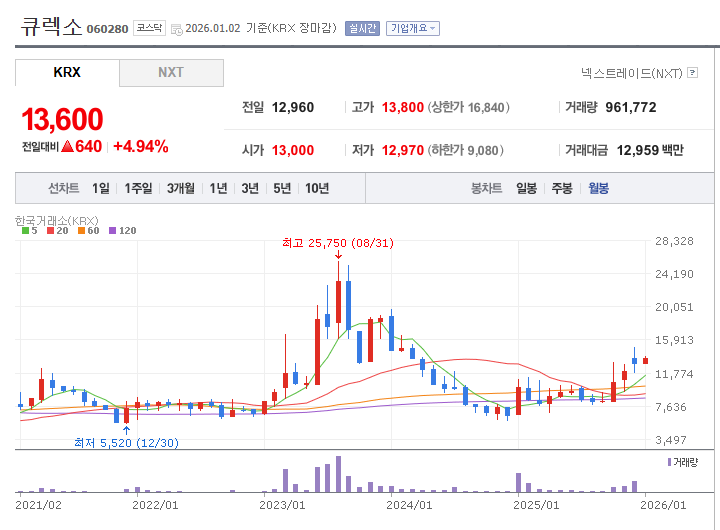Click the 하한가 9,080 text

466,150
